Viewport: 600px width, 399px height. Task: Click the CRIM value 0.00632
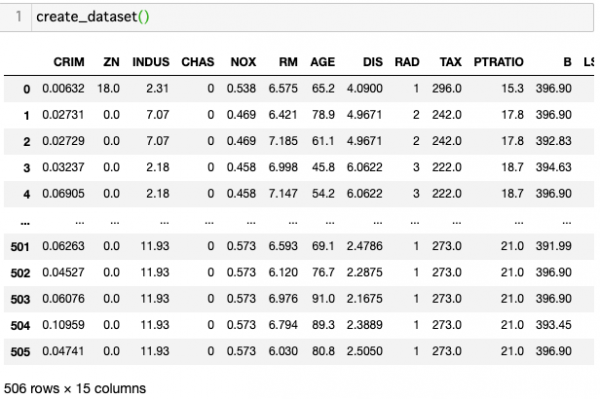coord(63,88)
